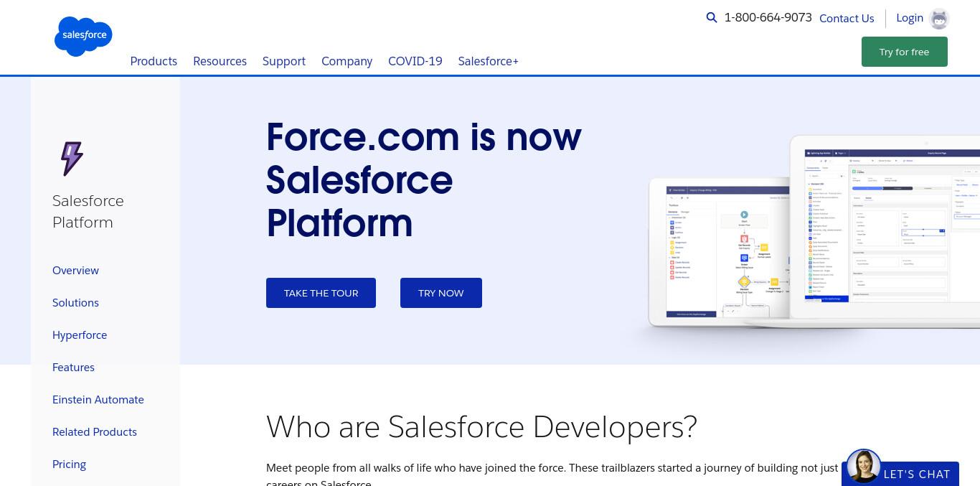980x486 pixels.
Task: Click the TAKE THE TOUR button
Action: pos(321,293)
